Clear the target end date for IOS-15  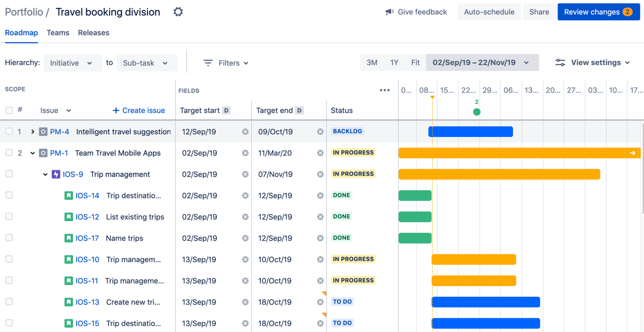point(320,323)
